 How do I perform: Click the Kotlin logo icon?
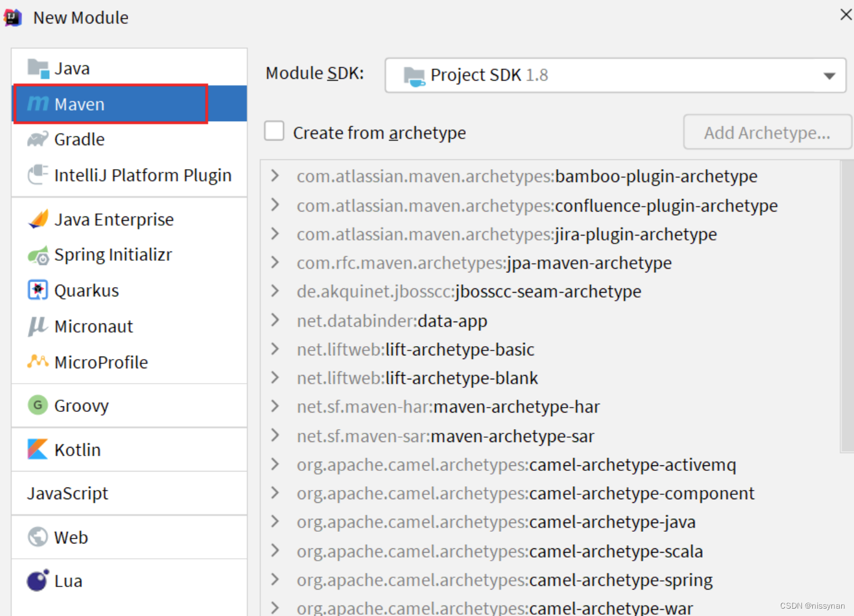[x=38, y=449]
